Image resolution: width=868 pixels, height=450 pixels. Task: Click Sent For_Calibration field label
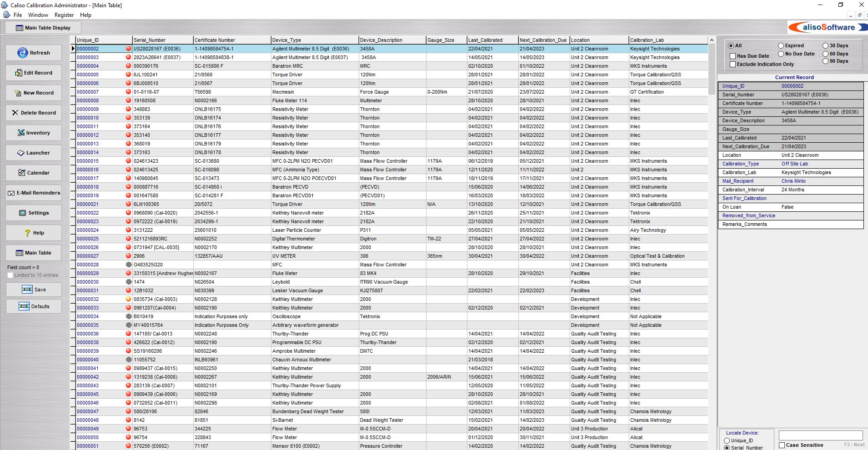pos(744,198)
